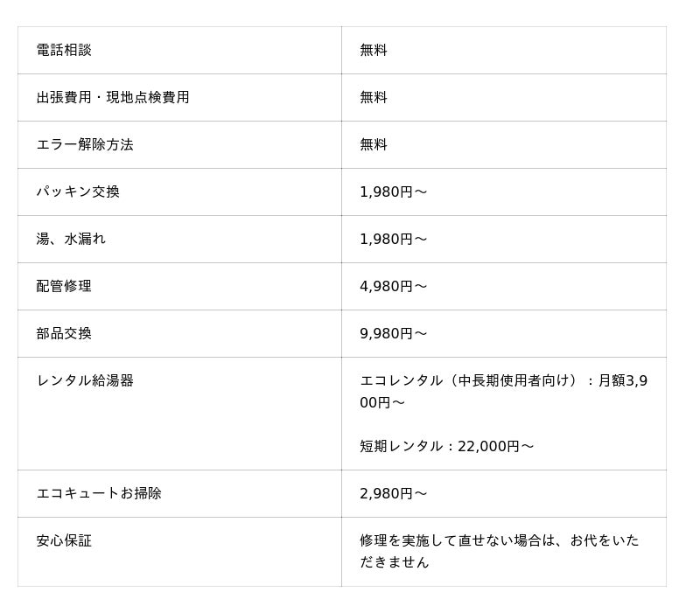Click the レンタル給湯器 row label
Viewport: 700px width, 613px height.
pos(85,380)
